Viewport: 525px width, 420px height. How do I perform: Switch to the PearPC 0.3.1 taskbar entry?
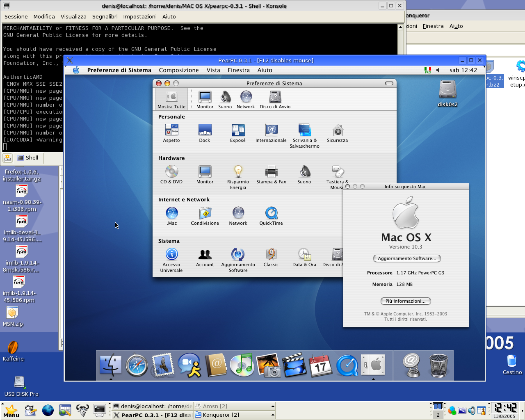[x=152, y=415]
